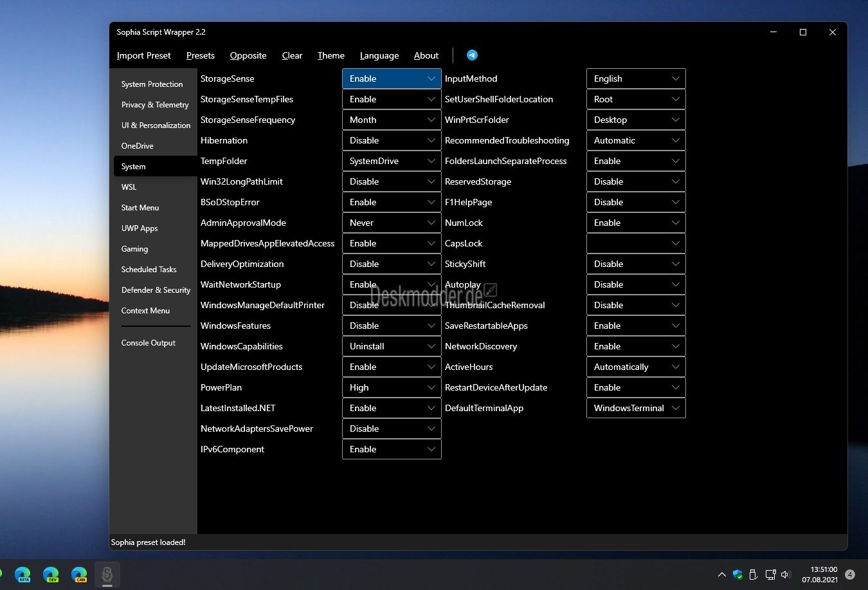Image resolution: width=868 pixels, height=590 pixels.
Task: Open Windows Security tray icon
Action: (737, 575)
